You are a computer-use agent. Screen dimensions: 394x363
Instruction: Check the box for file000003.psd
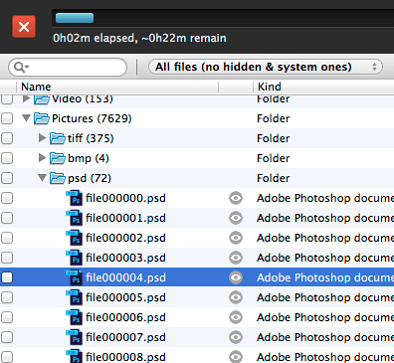(7, 258)
